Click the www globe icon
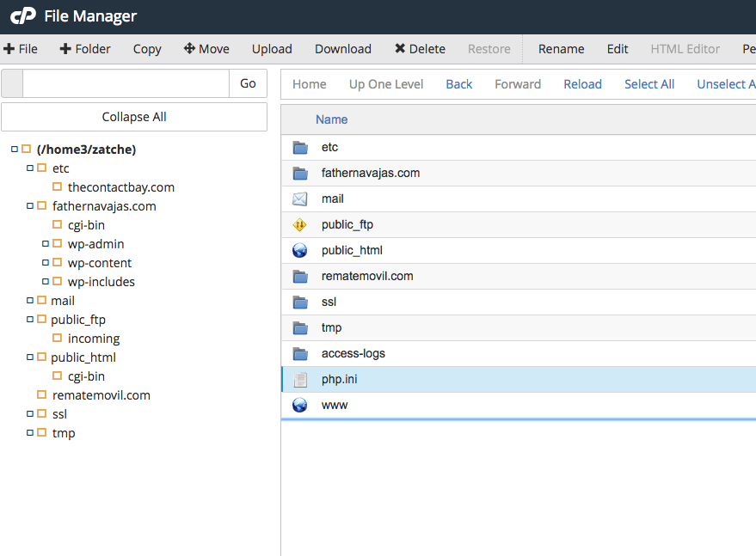756x556 pixels. coord(299,405)
